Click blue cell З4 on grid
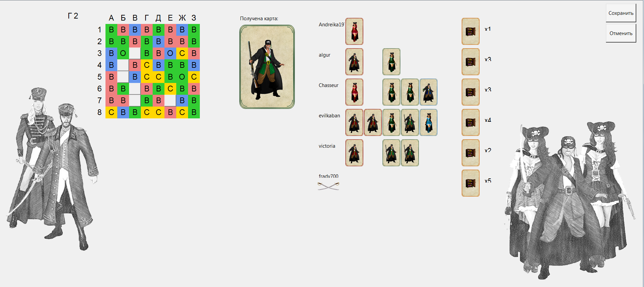 coord(194,65)
